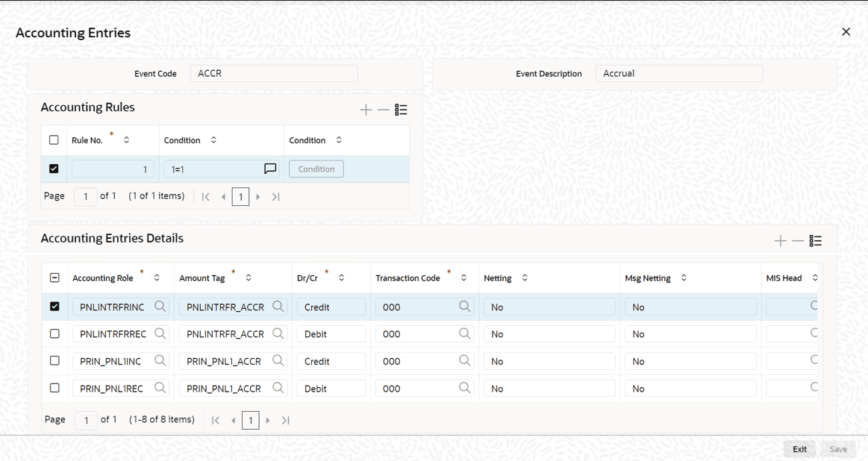Toggle select-all checkbox in Entries Details header
868x461 pixels.
[54, 277]
